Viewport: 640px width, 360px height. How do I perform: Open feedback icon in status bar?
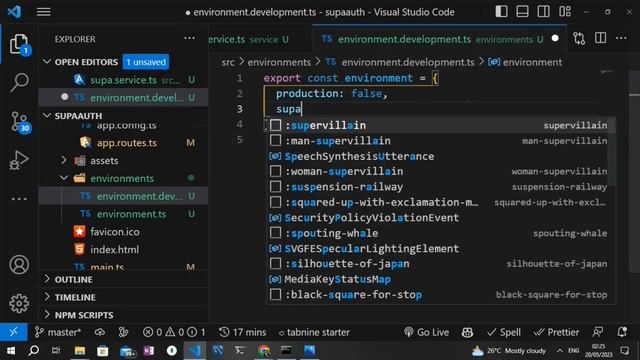point(598,332)
